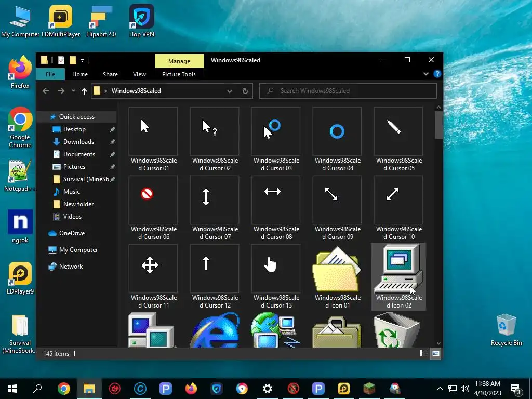This screenshot has height=399, width=532.
Task: Open Settings gear in taskbar
Action: 268,389
